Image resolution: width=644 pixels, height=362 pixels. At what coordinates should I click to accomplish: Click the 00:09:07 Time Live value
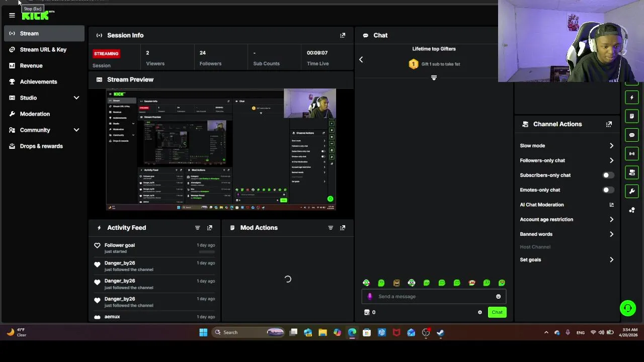tap(317, 53)
